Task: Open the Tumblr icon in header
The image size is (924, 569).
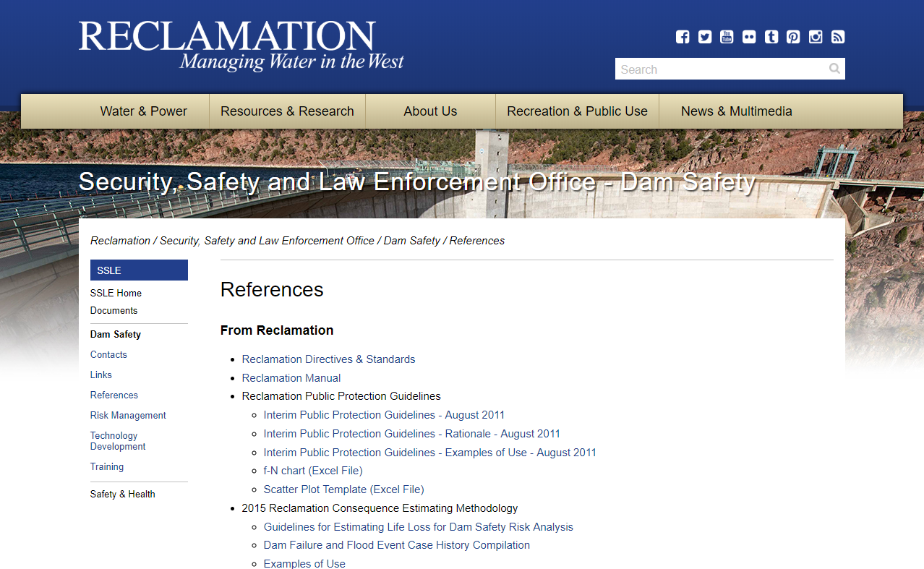Action: [x=771, y=37]
